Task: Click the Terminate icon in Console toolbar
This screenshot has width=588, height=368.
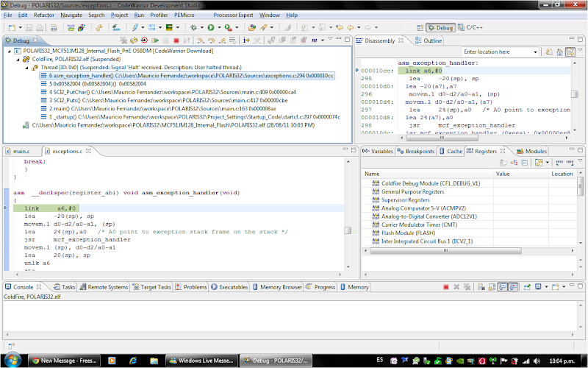Action: click(446, 287)
